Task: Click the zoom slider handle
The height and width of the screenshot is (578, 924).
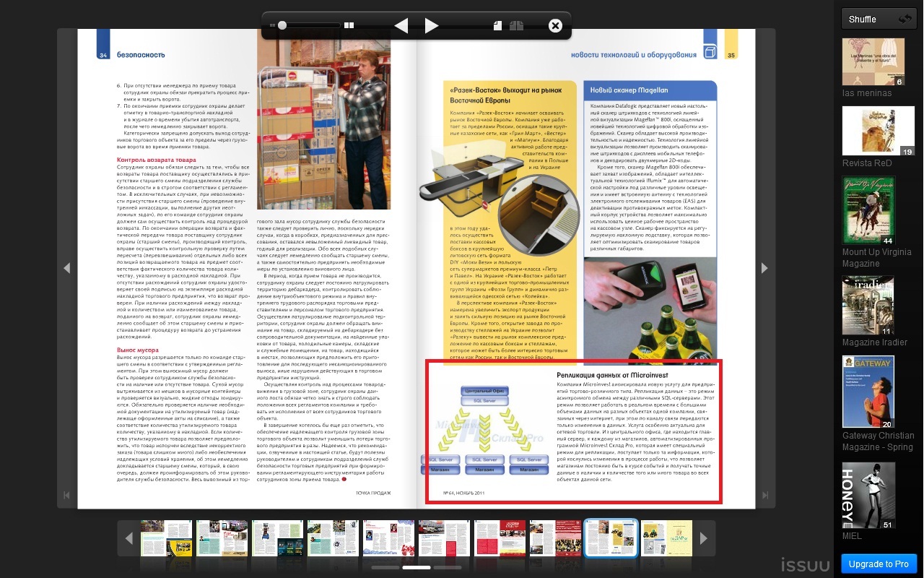Action: (282, 25)
